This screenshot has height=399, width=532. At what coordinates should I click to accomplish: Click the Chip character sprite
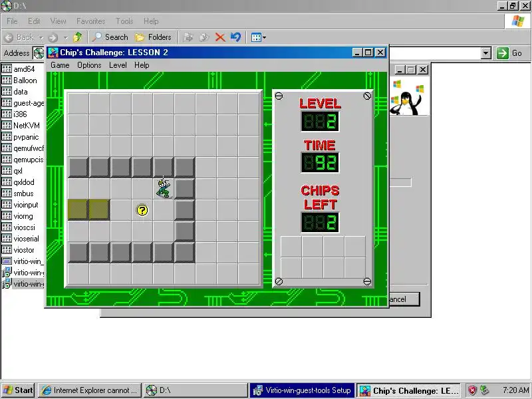point(163,188)
